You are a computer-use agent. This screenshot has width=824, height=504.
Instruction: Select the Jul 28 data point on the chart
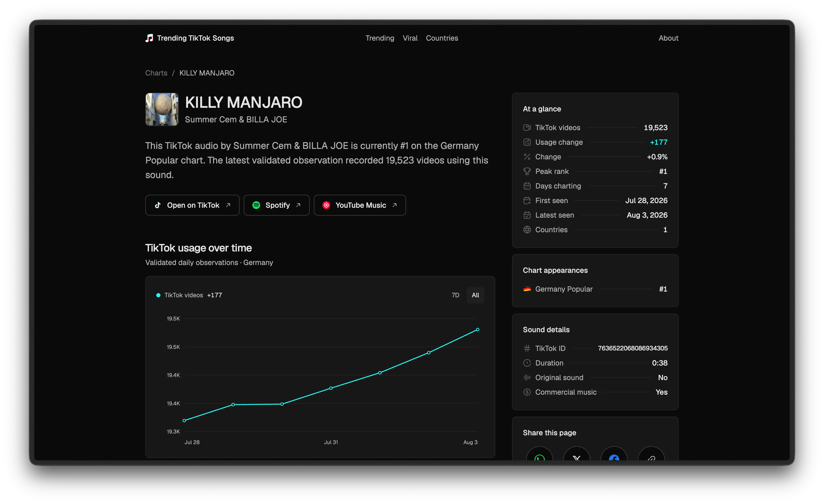click(x=184, y=420)
